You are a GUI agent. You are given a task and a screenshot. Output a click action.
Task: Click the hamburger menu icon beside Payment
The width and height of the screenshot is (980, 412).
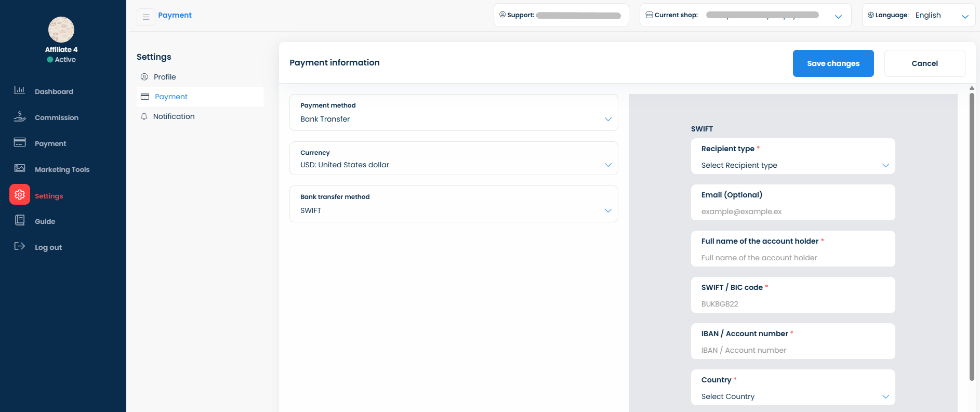click(146, 17)
